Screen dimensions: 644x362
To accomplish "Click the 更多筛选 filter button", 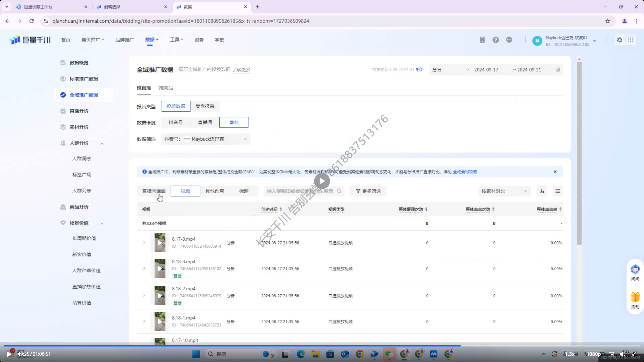I will click(368, 191).
